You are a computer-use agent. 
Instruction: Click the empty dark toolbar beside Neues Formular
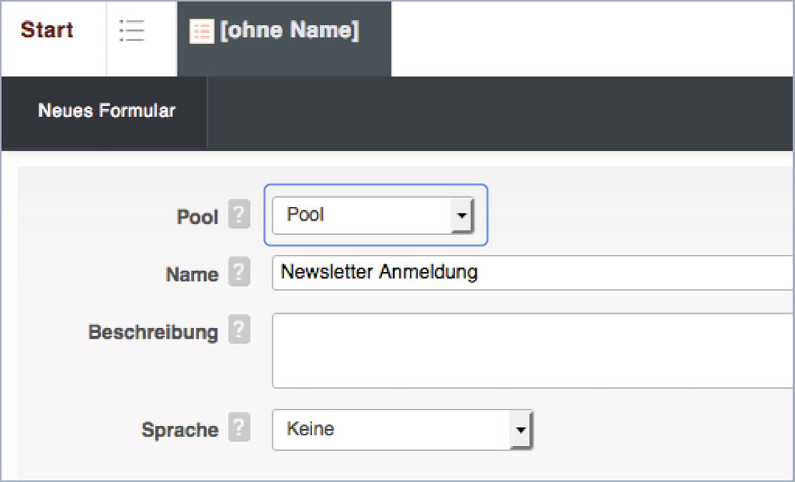(x=500, y=112)
